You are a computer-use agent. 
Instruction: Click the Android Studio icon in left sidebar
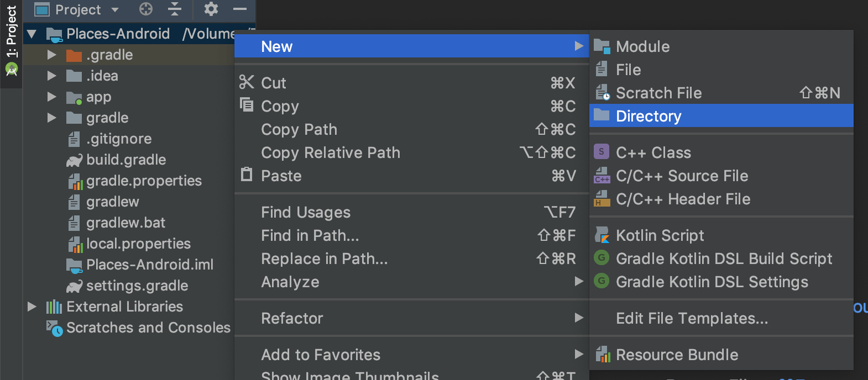(11, 69)
